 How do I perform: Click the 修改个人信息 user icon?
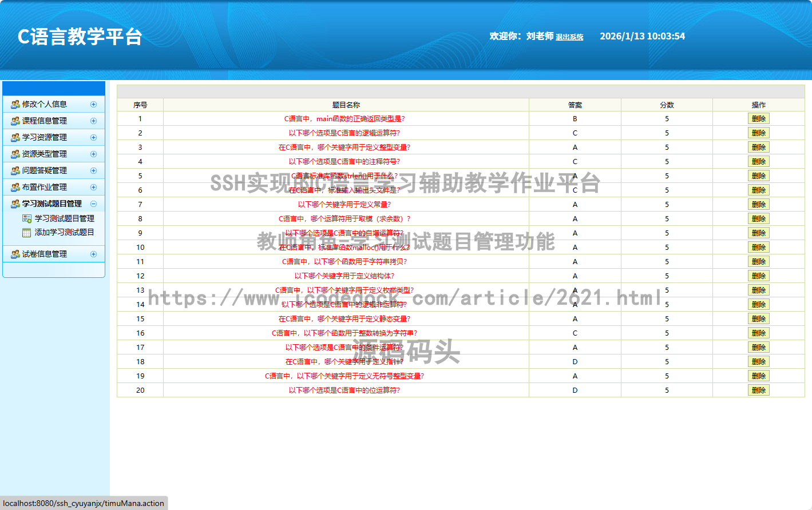point(15,104)
